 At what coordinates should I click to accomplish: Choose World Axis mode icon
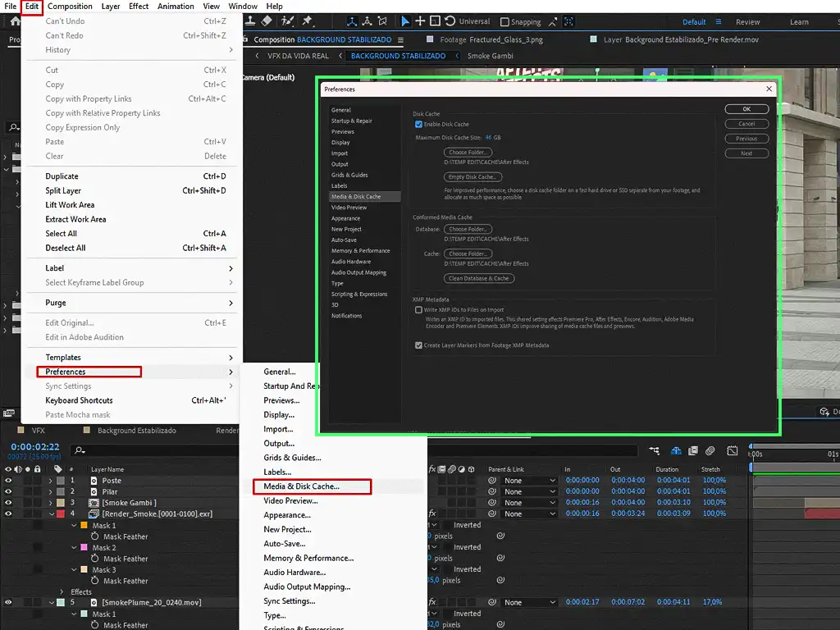[367, 21]
